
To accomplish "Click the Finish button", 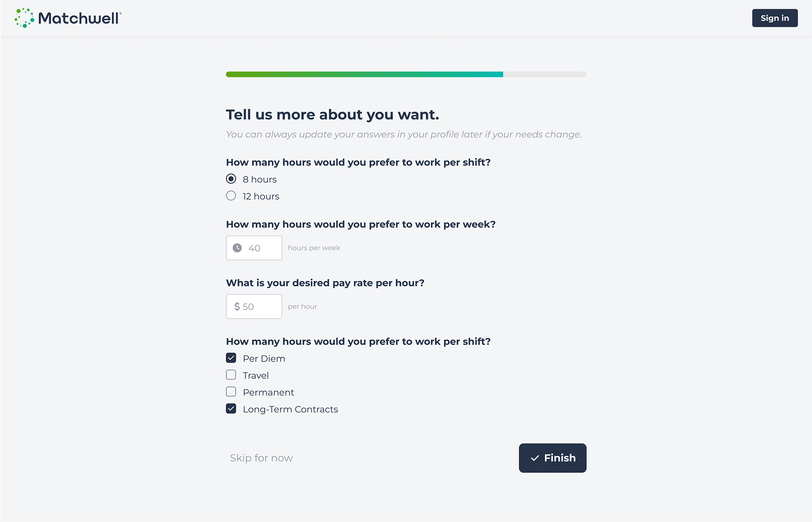I will [x=552, y=458].
